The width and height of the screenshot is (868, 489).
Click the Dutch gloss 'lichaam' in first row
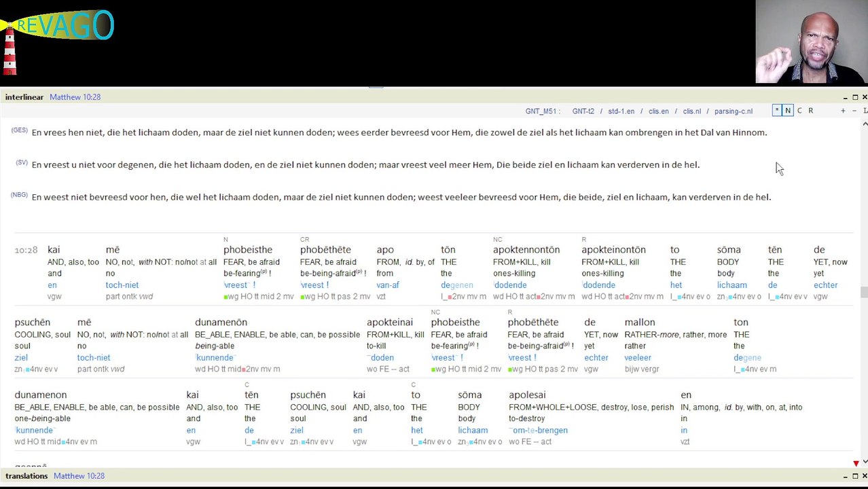(732, 285)
